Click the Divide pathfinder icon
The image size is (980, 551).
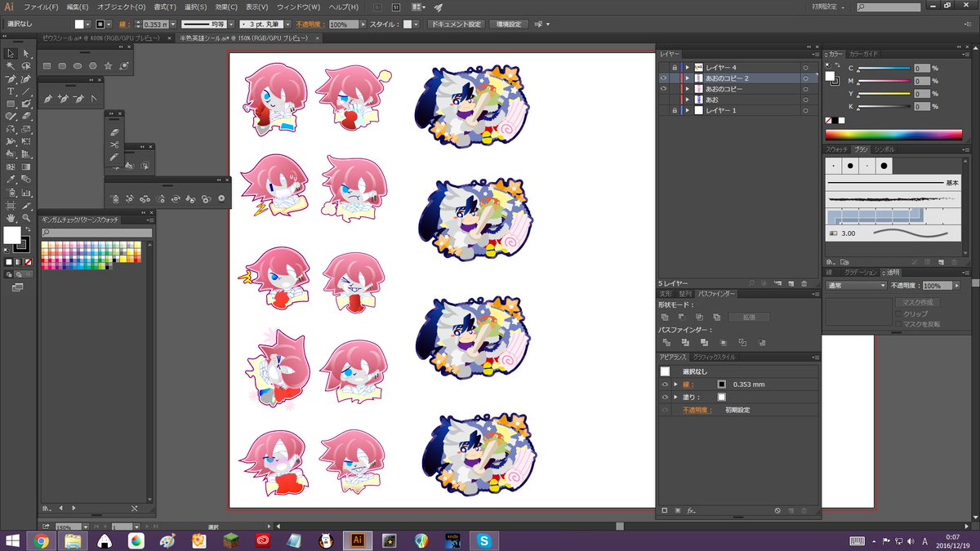(x=666, y=343)
